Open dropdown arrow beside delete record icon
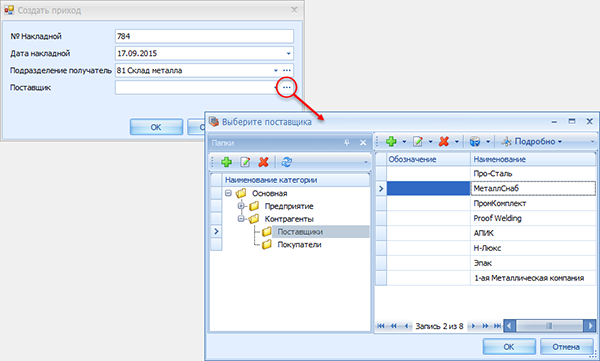The width and height of the screenshot is (600, 361). (457, 142)
